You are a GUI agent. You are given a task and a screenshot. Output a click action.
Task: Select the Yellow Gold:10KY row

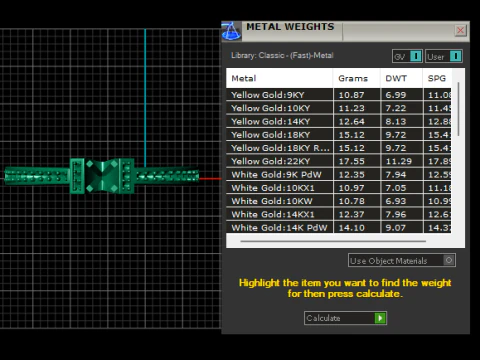(339, 108)
